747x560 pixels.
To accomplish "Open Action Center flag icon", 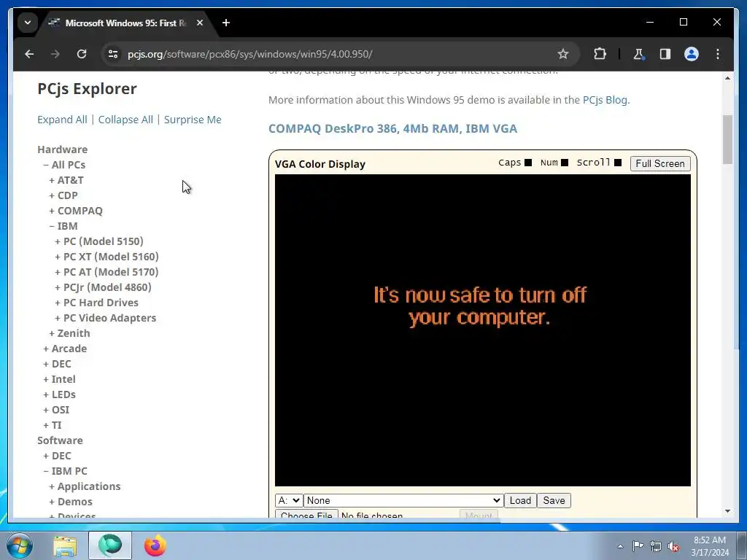I will click(638, 546).
